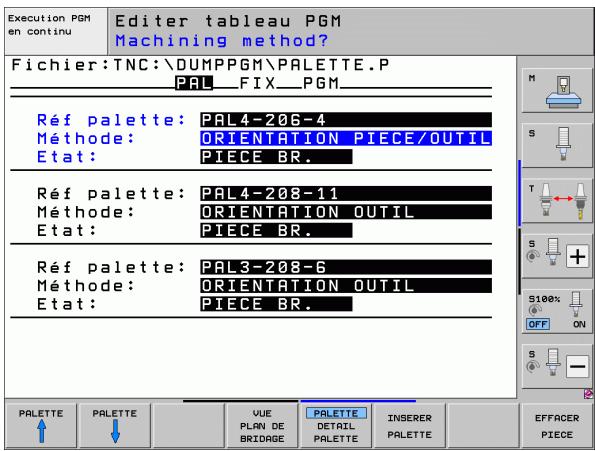
Task: Click the blue 'Réf palette:' label of first entry
Action: tap(112, 120)
